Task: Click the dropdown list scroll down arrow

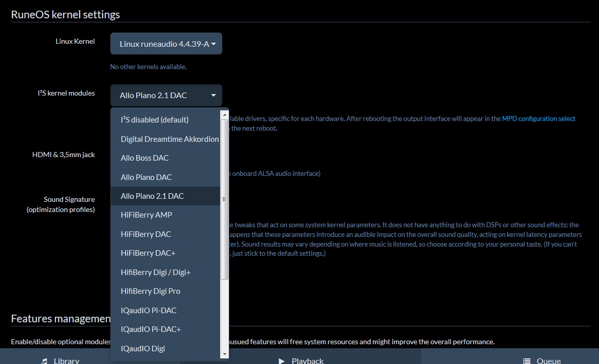Action: [x=224, y=354]
